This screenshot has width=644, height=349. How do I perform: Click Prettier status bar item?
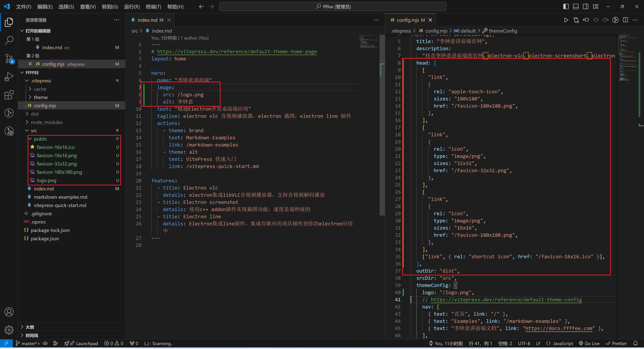[616, 343]
